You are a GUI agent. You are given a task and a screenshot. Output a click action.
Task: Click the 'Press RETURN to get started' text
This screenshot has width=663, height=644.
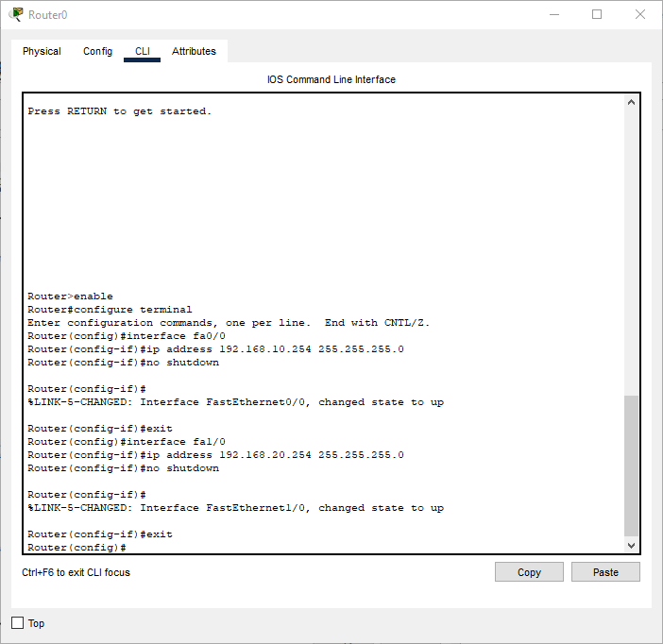point(120,111)
